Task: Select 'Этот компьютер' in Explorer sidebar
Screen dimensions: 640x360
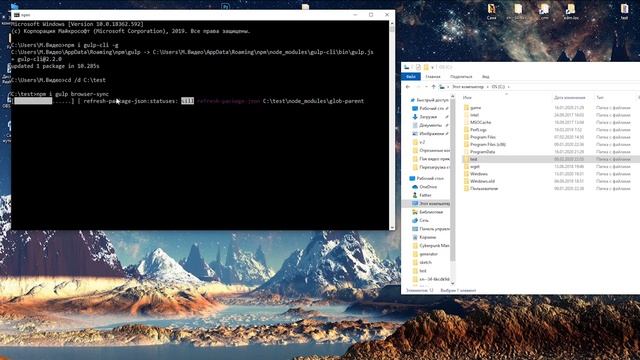Action: tap(434, 203)
